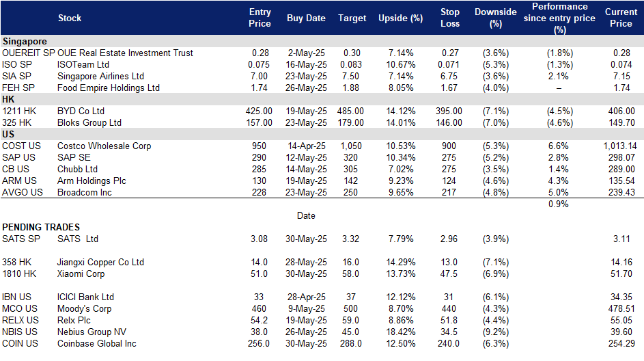This screenshot has width=644, height=361.
Task: Click Costco current price 1,013.14
Action: pos(620,146)
